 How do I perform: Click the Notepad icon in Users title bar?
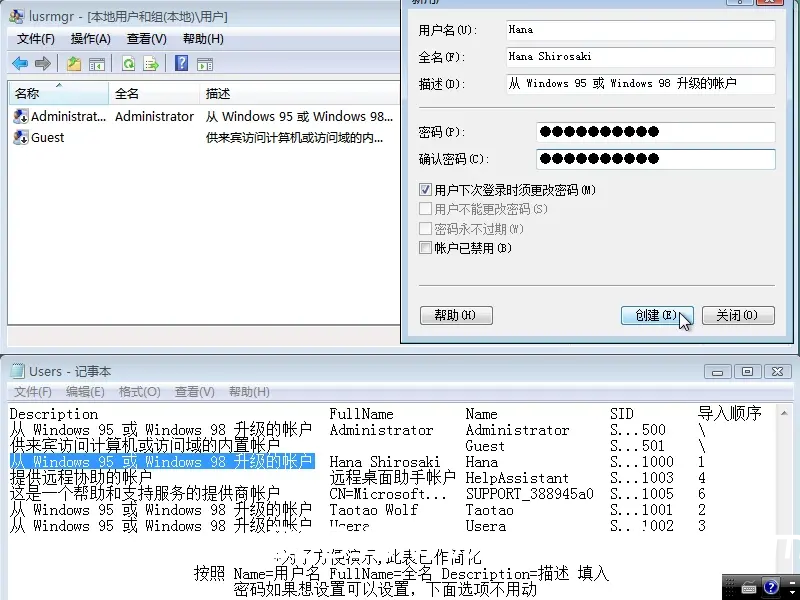click(17, 371)
